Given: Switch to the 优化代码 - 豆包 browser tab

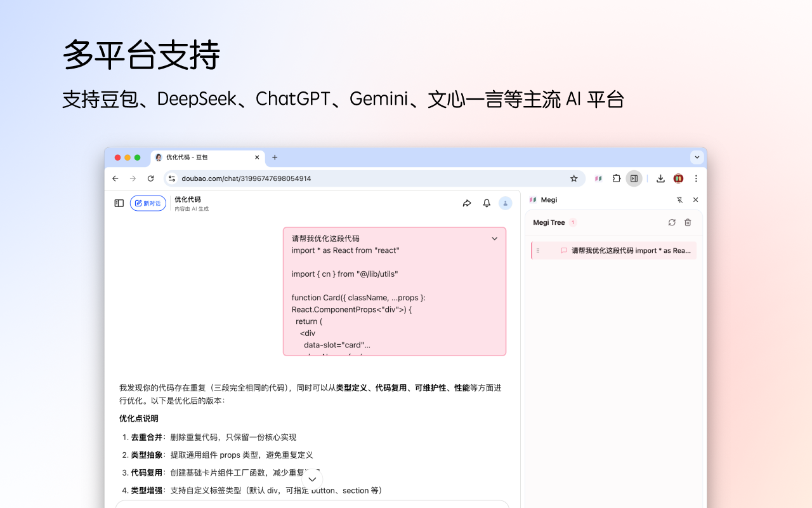Looking at the screenshot, I should (x=203, y=157).
